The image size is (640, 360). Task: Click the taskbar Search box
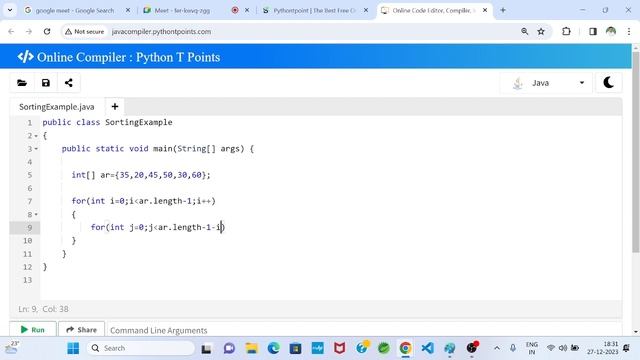tap(141, 348)
